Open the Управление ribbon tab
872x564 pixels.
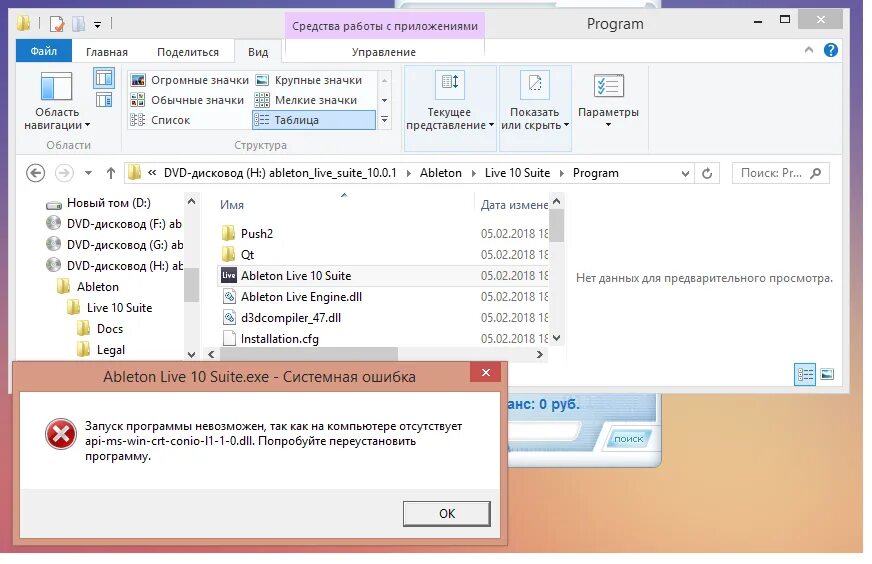(x=384, y=52)
